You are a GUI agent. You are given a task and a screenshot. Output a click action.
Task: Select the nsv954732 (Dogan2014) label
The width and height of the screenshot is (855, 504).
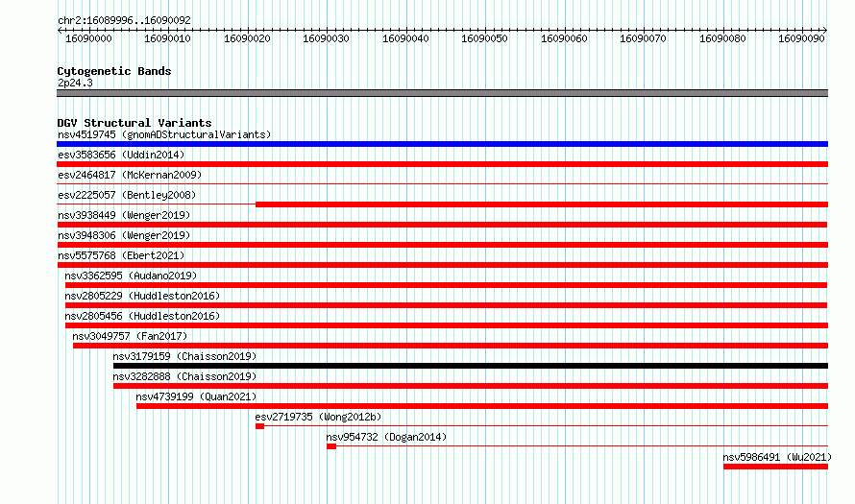tap(386, 437)
